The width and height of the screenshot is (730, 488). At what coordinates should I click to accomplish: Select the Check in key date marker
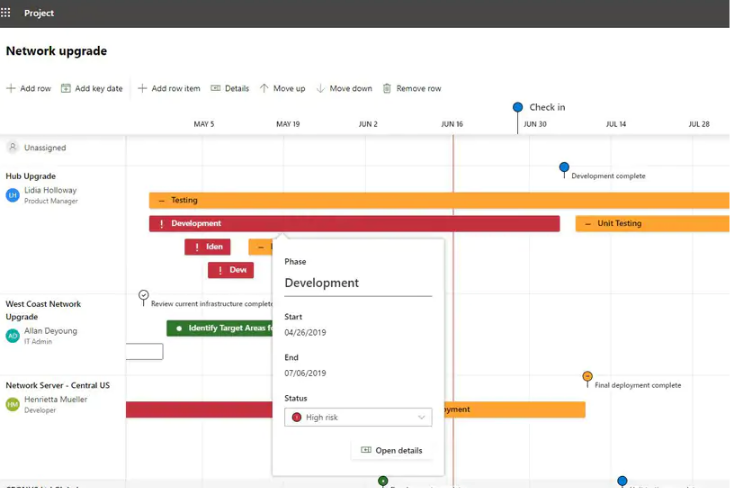pos(518,107)
